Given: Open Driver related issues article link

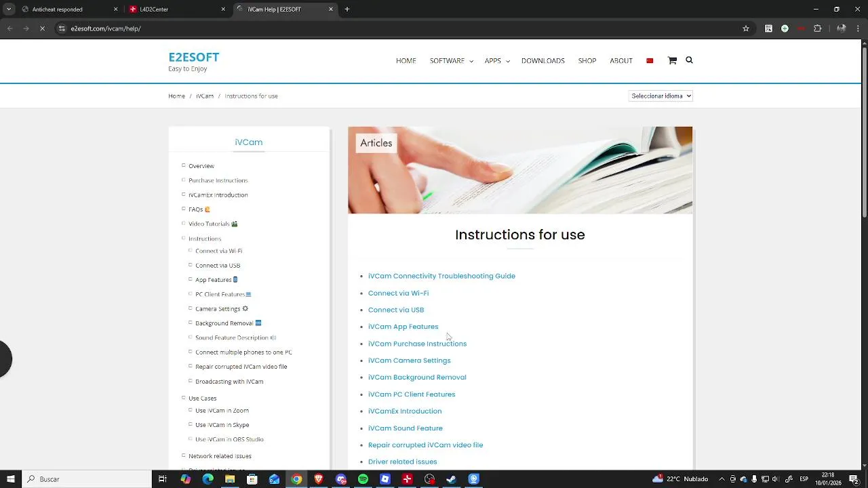Looking at the screenshot, I should coord(402,462).
